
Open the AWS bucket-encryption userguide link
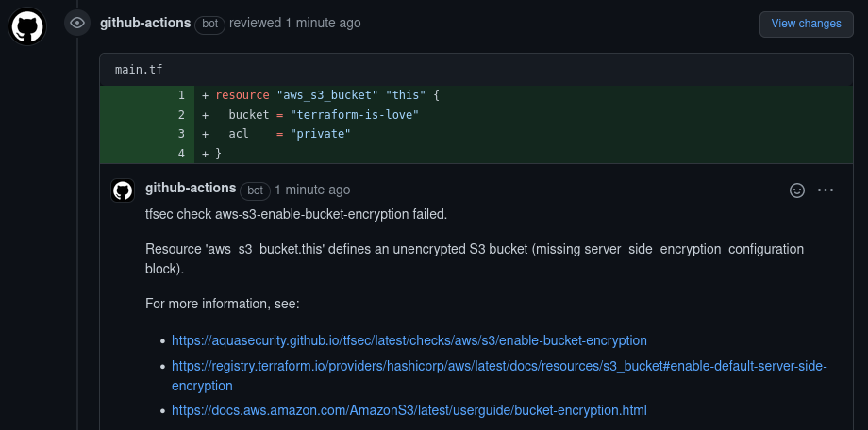(409, 410)
